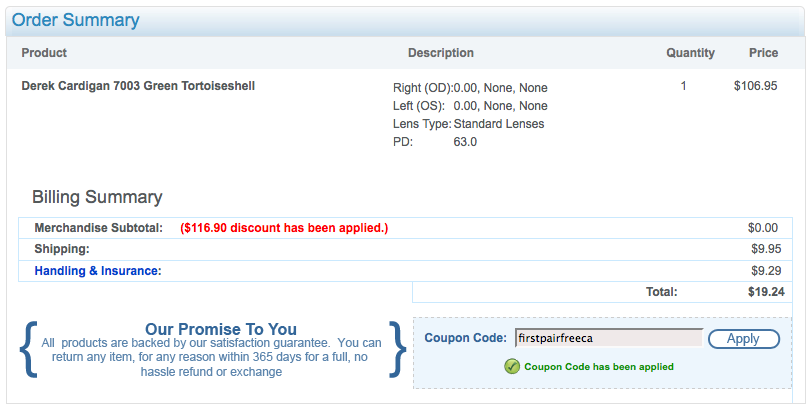The height and width of the screenshot is (410, 810).
Task: Open the Handling & Insurance link
Action: [x=98, y=271]
